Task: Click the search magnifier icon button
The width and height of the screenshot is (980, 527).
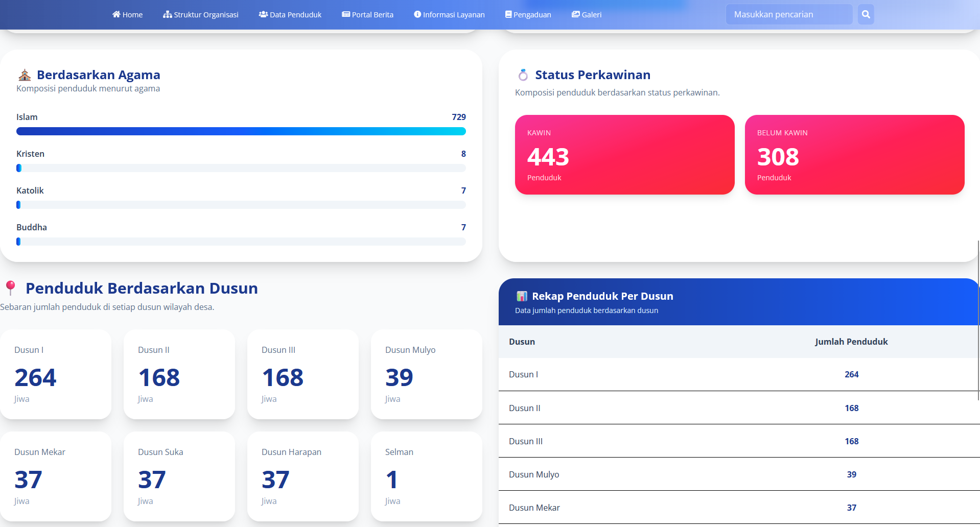Action: 866,14
